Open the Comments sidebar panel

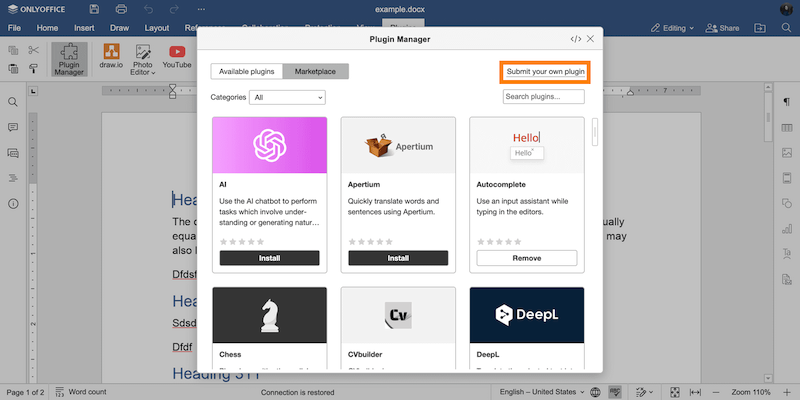(14, 127)
